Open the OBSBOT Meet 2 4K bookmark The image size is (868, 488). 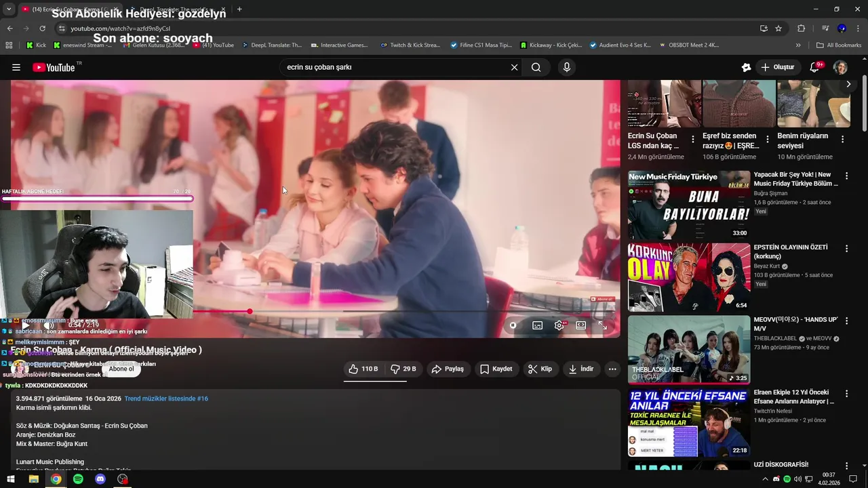click(688, 45)
